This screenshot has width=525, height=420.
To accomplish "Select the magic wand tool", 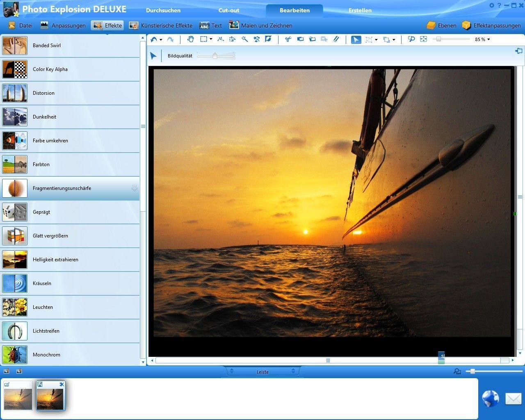I will click(x=244, y=39).
